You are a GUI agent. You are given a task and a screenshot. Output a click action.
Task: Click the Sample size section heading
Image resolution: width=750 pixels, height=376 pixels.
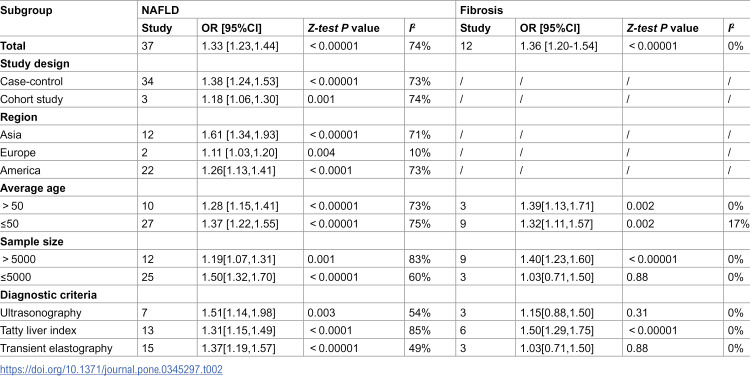coord(32,242)
